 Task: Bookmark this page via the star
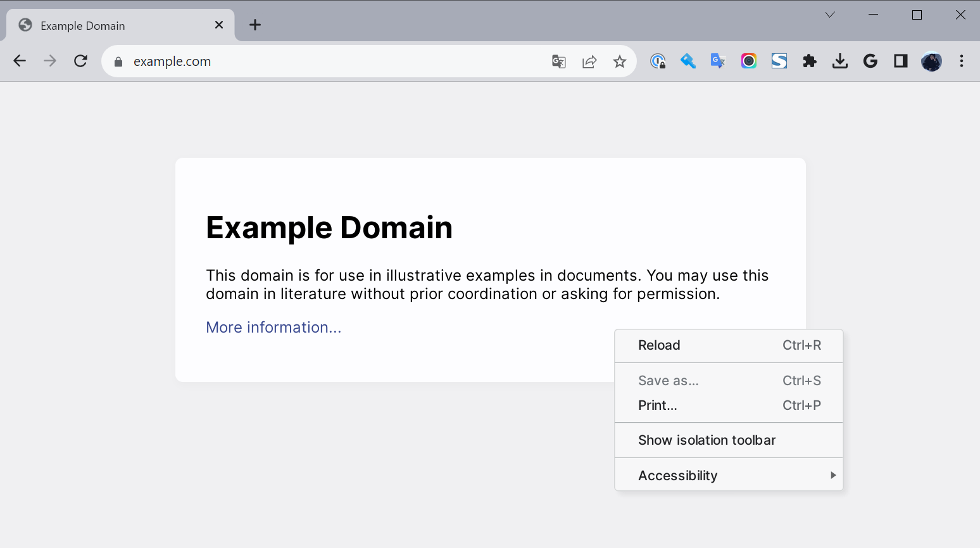click(x=620, y=61)
